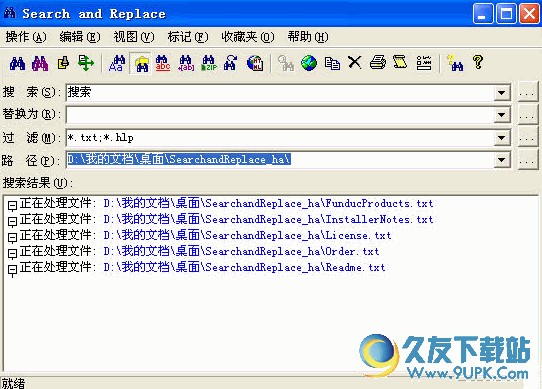Open the 操作(A) menu
This screenshot has width=542, height=389.
(x=26, y=37)
